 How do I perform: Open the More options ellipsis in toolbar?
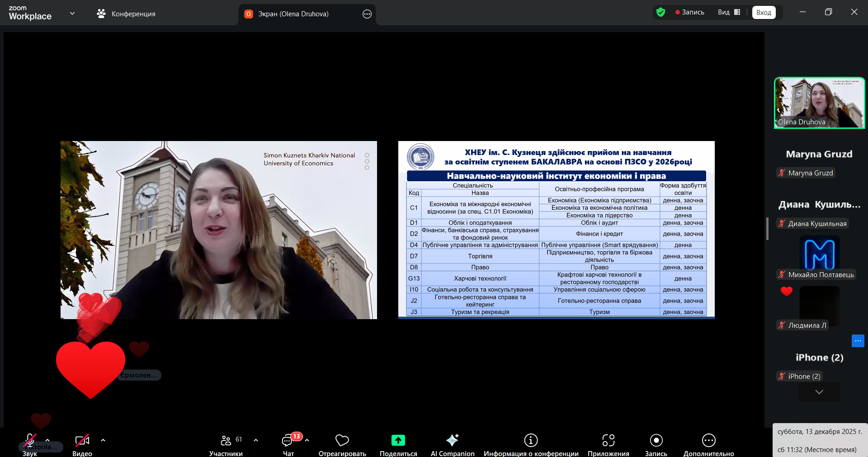[x=708, y=440]
